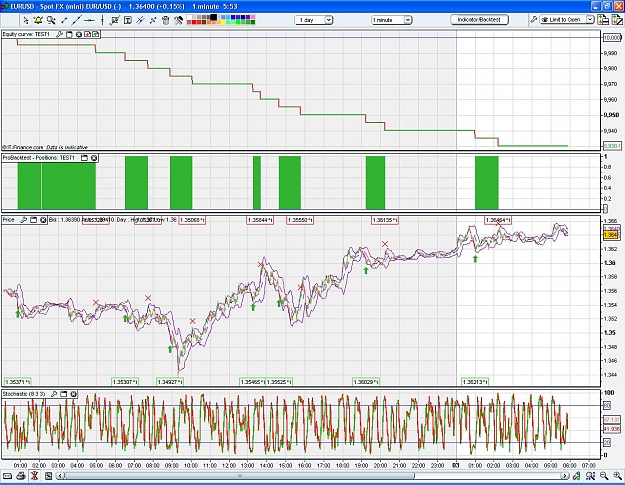Click the horizontal time scrollbar thumb
The image size is (625, 485).
tap(240, 476)
